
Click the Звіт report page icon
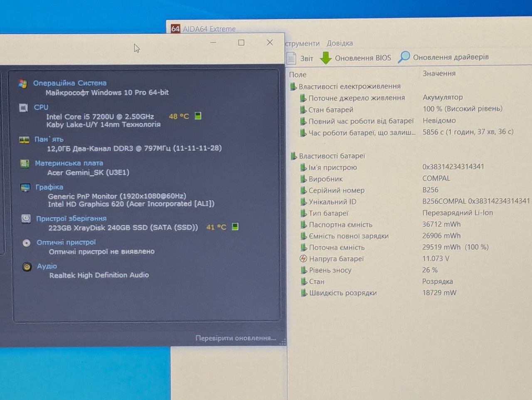point(291,58)
